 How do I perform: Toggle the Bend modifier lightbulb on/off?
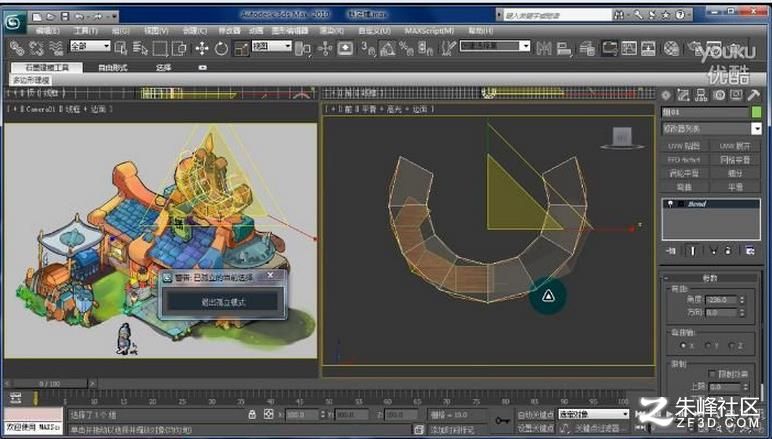point(670,204)
